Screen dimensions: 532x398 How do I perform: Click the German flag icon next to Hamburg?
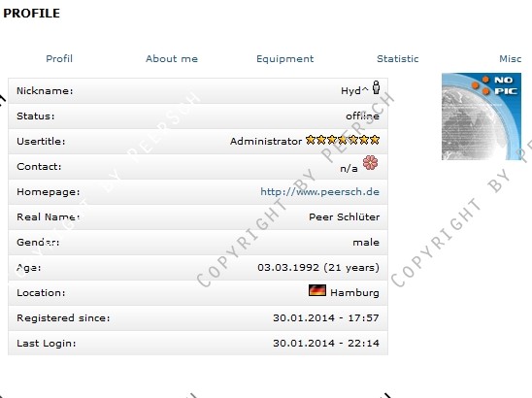(x=317, y=290)
